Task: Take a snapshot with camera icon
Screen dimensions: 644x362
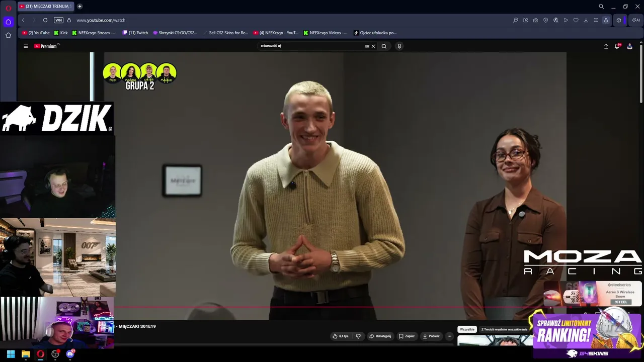Action: tap(536, 20)
